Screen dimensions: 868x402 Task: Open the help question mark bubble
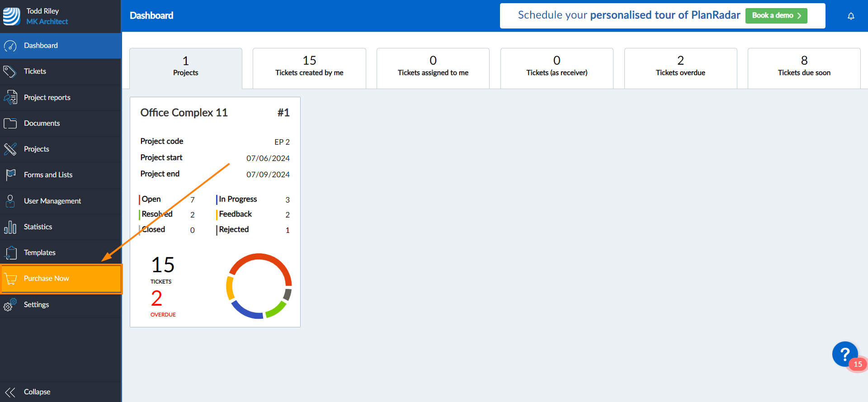pyautogui.click(x=844, y=354)
